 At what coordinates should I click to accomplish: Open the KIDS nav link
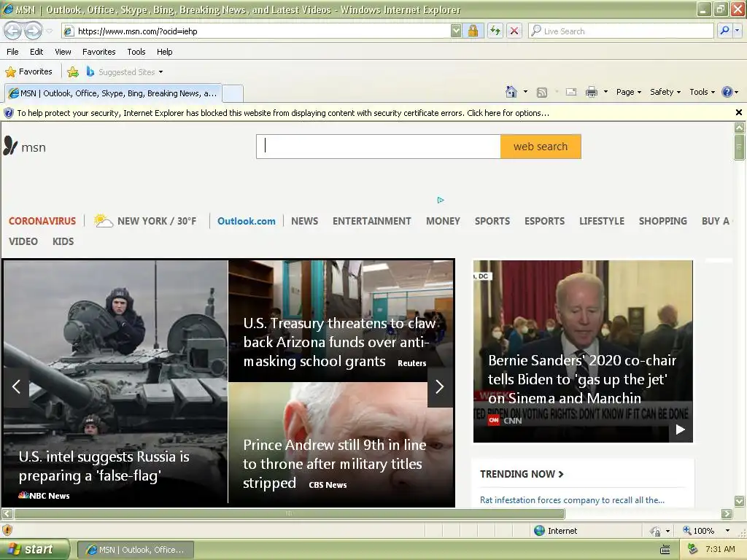[x=63, y=241]
